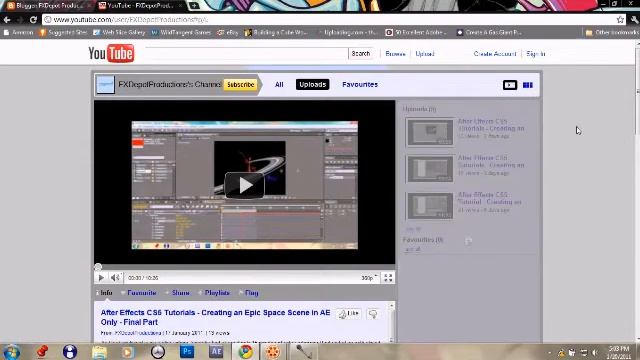Viewport: 640px width, 360px height.
Task: Click description panel scrollbar
Action: 392,322
